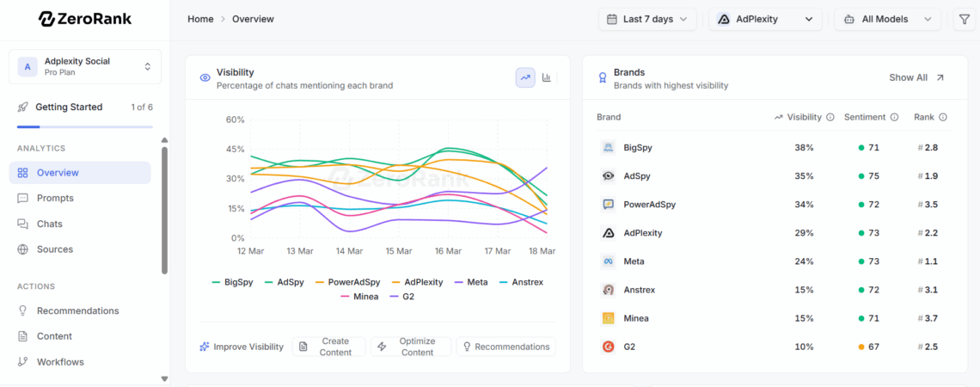Click the Getting Started progress bar
The image size is (980, 387).
click(x=84, y=126)
